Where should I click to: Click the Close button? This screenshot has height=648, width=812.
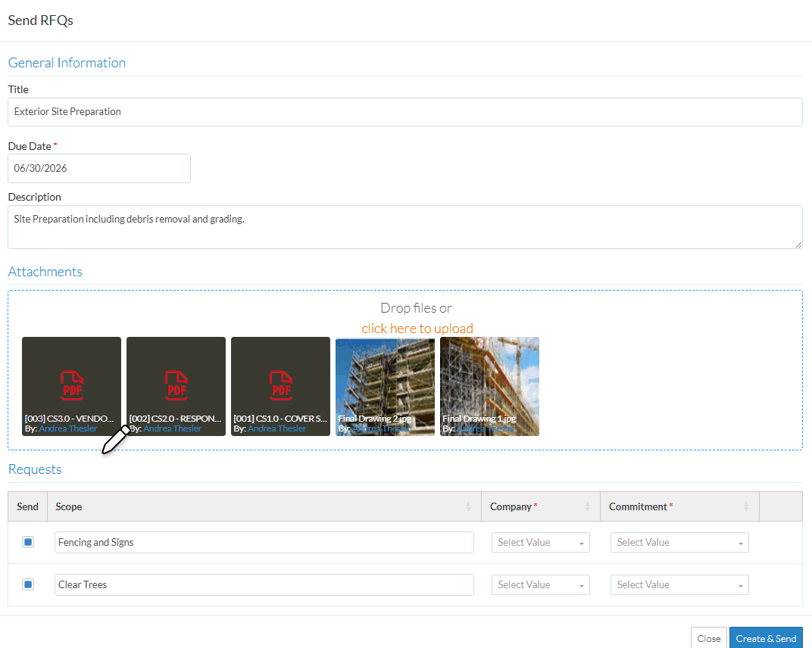708,638
